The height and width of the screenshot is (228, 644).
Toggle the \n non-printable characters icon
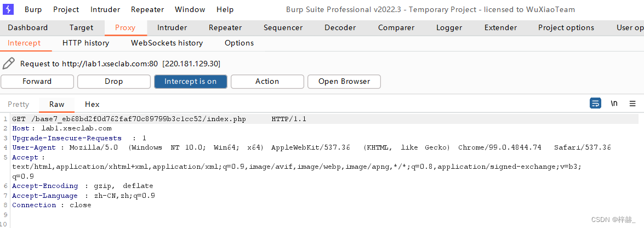[614, 104]
